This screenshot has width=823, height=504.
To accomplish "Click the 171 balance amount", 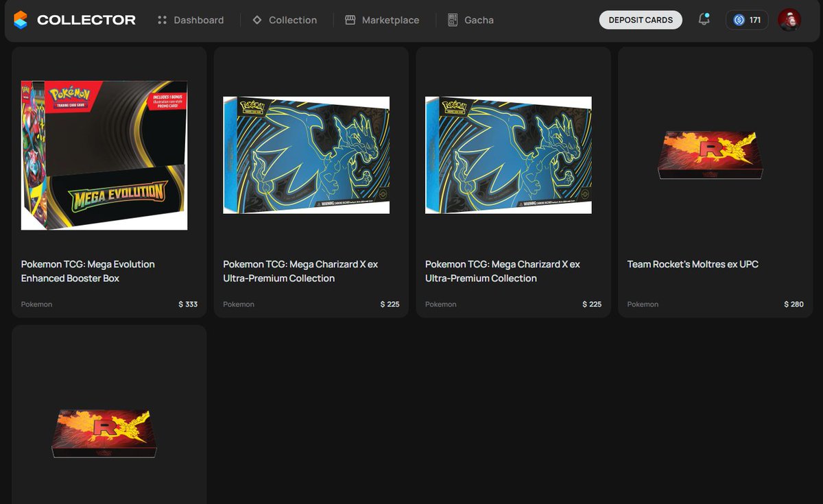I will (755, 20).
